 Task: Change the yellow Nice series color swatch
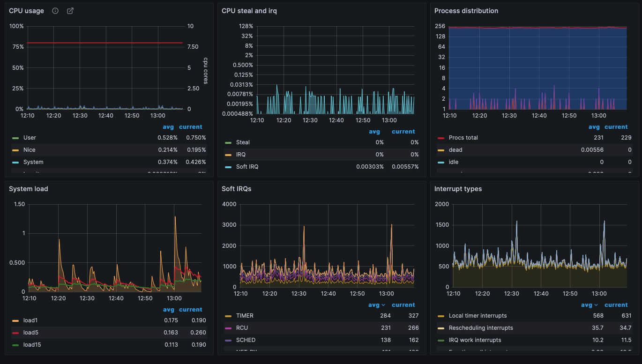pos(15,150)
